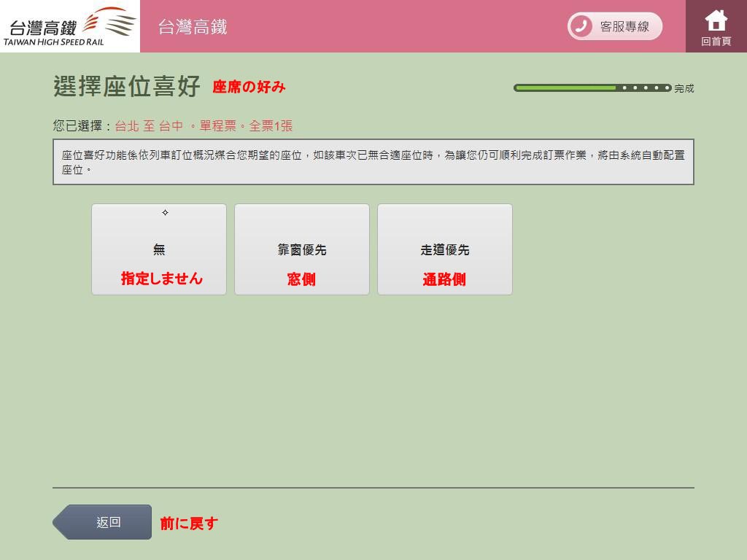Click the home icon labeled 回首頁

[x=716, y=26]
